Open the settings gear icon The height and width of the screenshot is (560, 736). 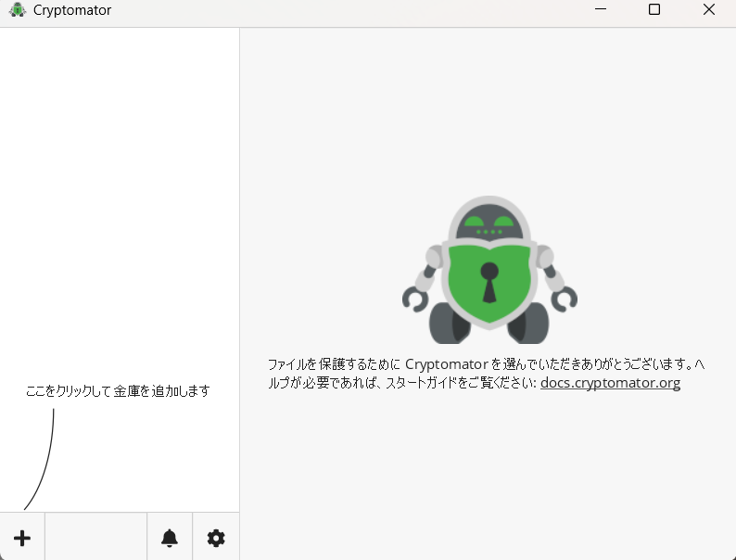(x=216, y=538)
